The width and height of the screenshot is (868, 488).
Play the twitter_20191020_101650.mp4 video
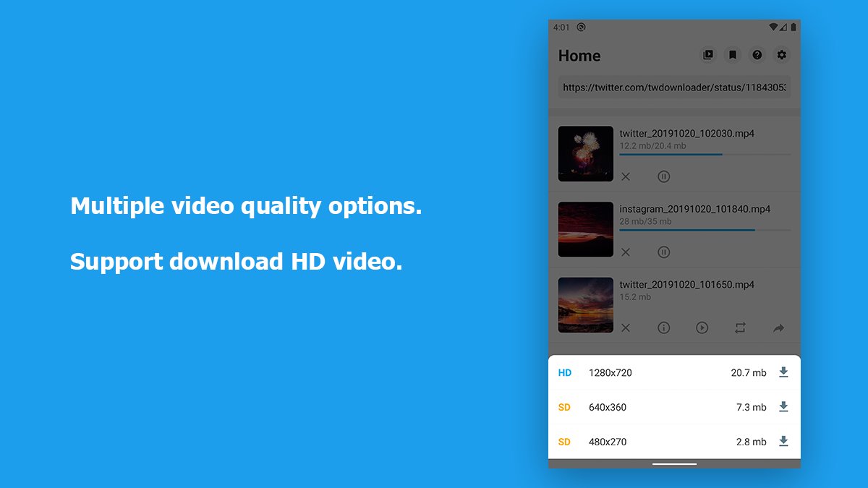[702, 328]
